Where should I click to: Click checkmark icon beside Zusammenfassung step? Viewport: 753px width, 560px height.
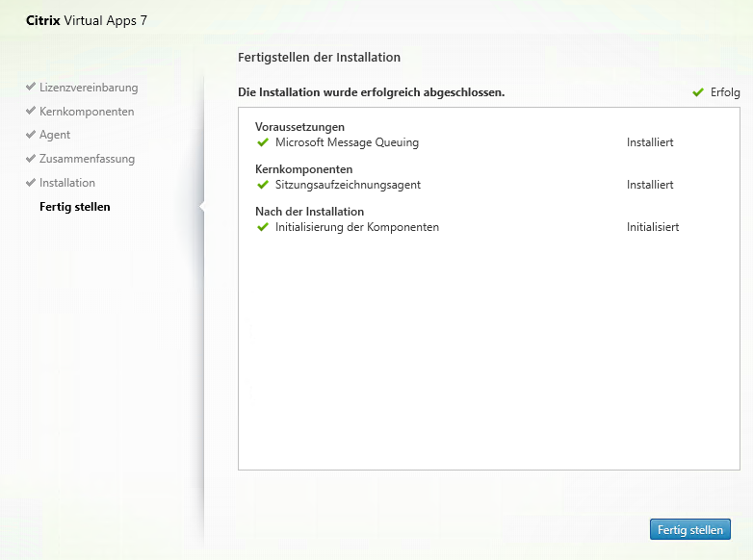[31, 159]
